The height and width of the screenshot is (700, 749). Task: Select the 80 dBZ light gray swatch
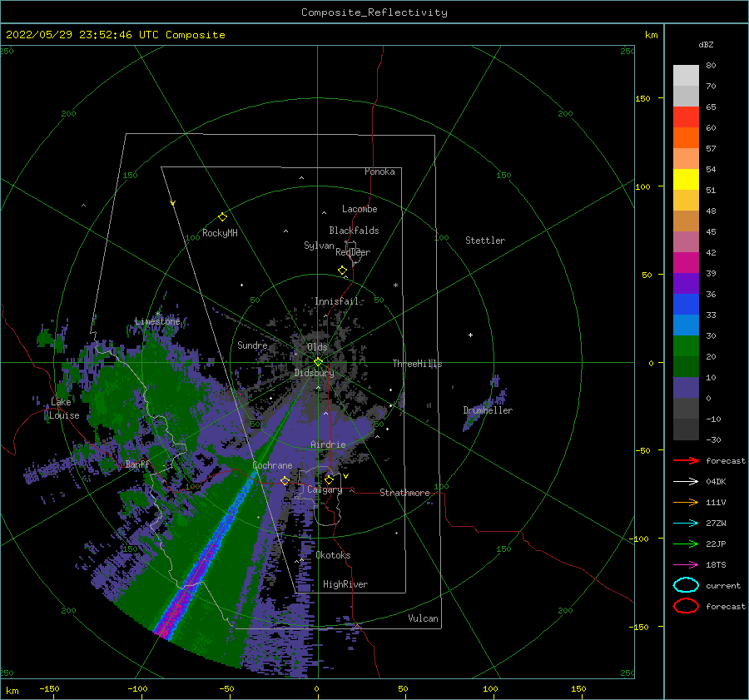(686, 75)
